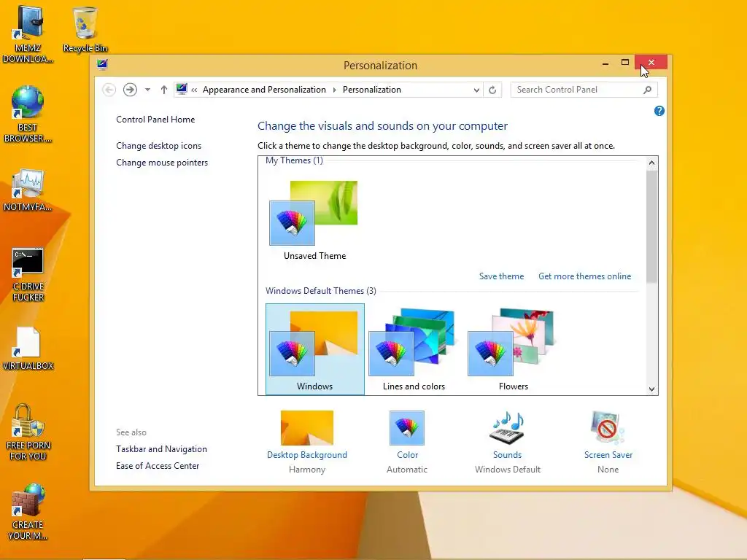Open the C Drive command prompt shortcut

[28, 274]
